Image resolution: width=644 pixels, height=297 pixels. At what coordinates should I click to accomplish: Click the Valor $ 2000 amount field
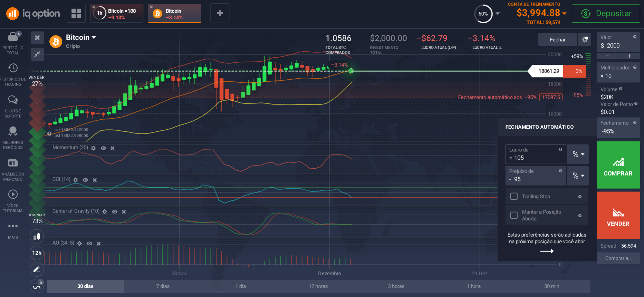coord(618,42)
